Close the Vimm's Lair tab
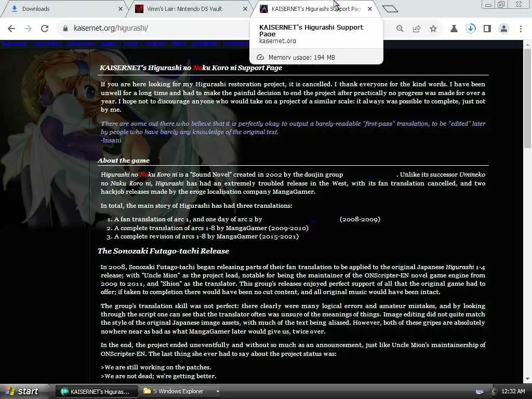This screenshot has width=532, height=399. coord(245,9)
